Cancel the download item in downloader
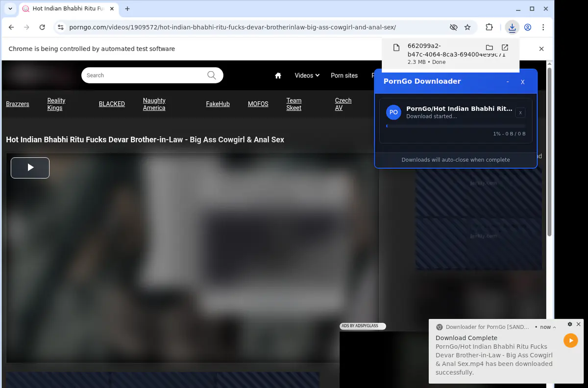Viewport: 588px width, 388px height. [520, 113]
